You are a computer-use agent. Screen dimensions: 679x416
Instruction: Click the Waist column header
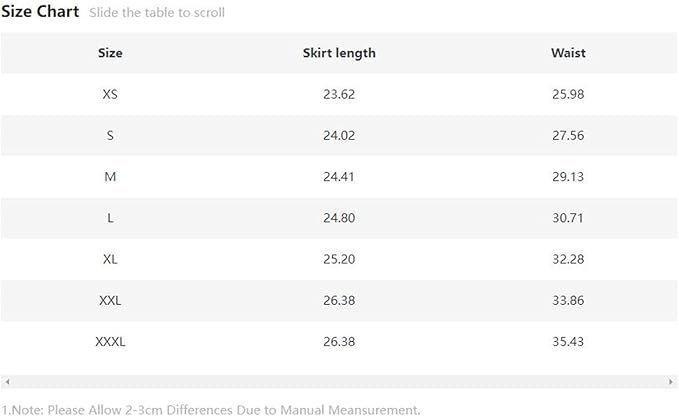tap(568, 53)
